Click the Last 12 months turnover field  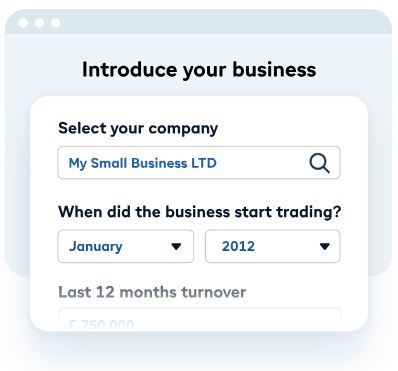point(200,319)
